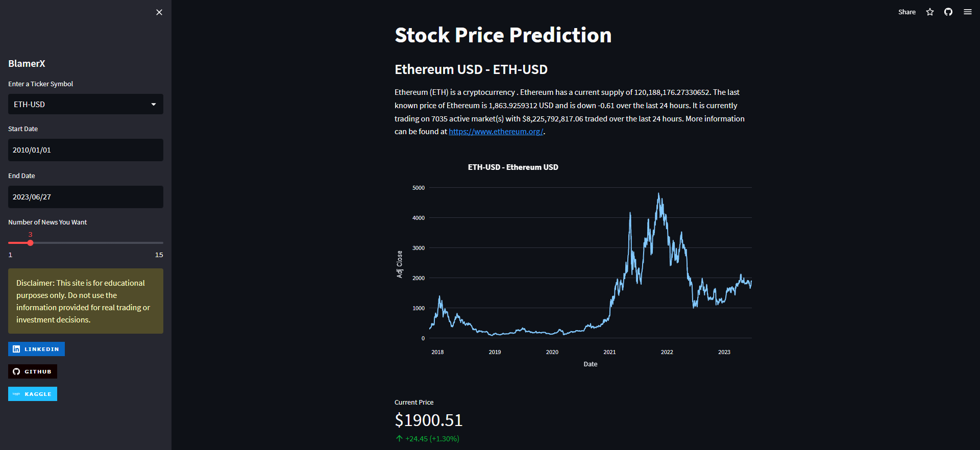Open the Share menu
The image size is (980, 450).
(907, 12)
